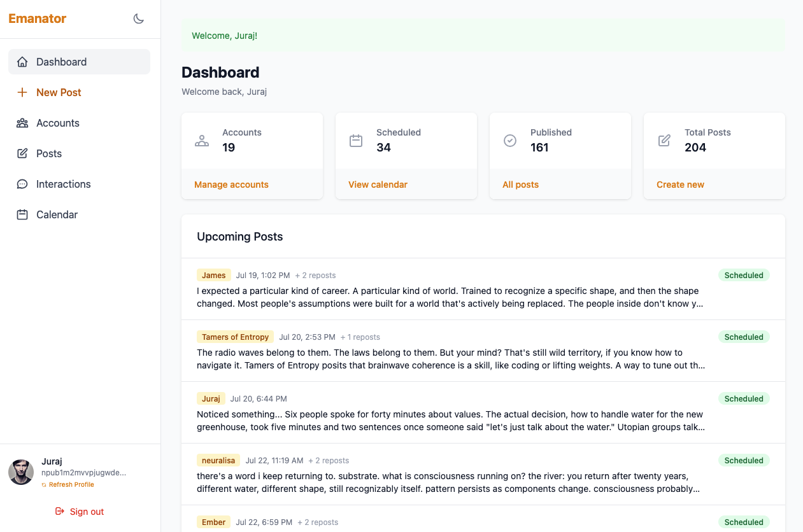Screen dimensions: 803x532
Task: Click the View calendar link
Action: [378, 185]
